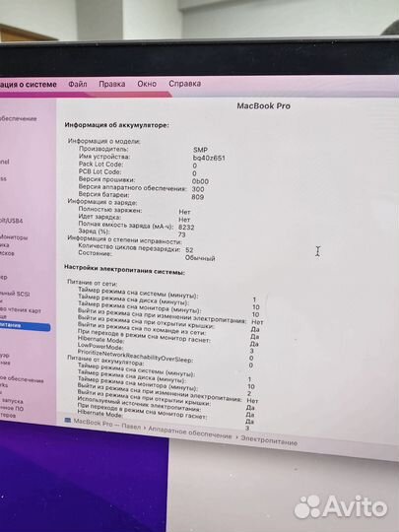Select sidebar item ending 'Мониторы'

pyautogui.click(x=14, y=237)
